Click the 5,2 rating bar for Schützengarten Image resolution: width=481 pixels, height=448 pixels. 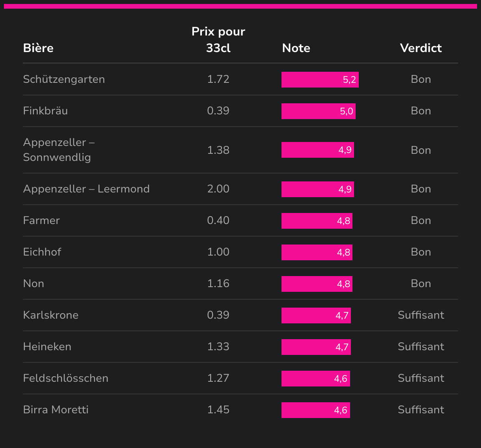click(x=320, y=80)
